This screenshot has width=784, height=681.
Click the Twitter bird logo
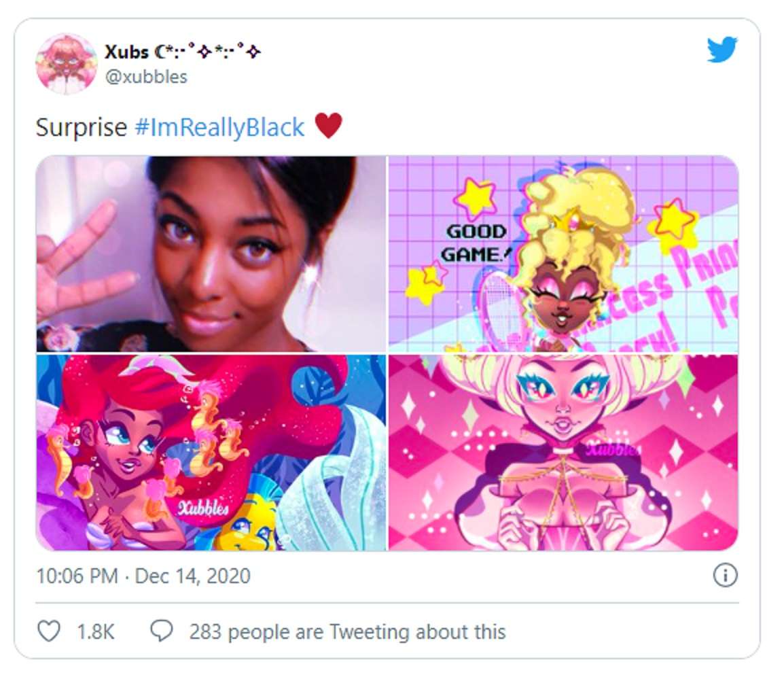(722, 49)
